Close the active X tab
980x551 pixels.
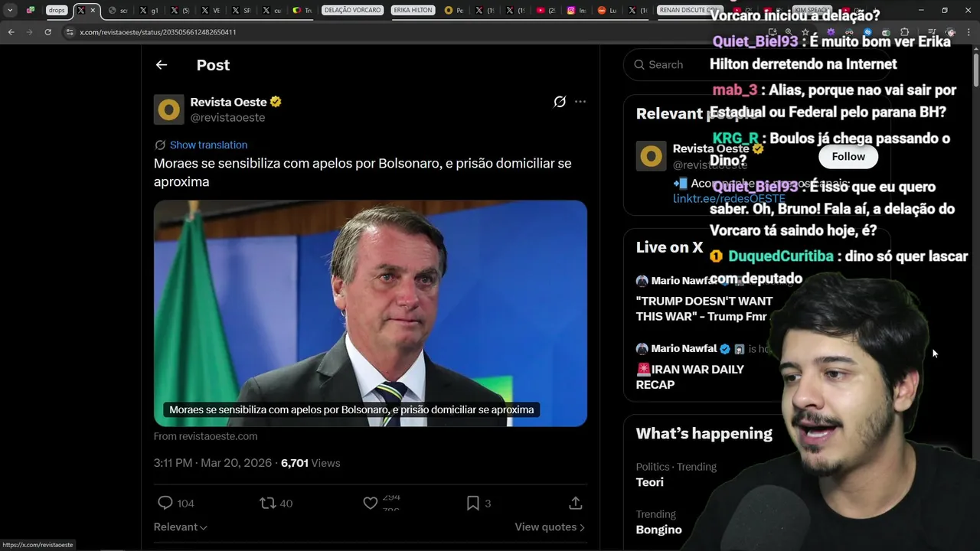[93, 11]
